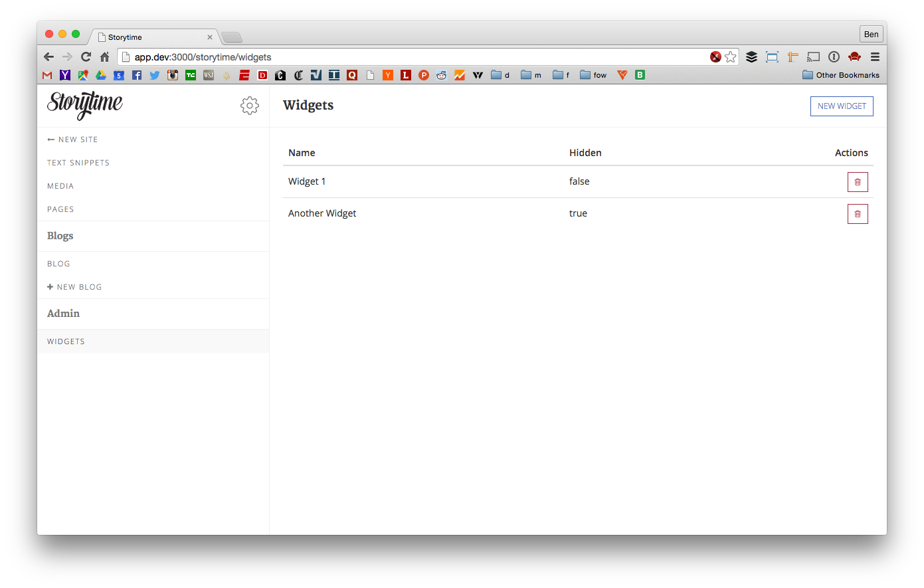
Task: Open Text Snippets in sidebar
Action: (x=78, y=163)
